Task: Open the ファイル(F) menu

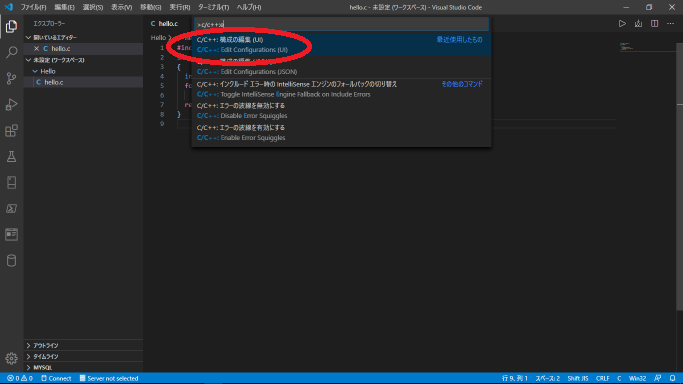Action: 33,7
